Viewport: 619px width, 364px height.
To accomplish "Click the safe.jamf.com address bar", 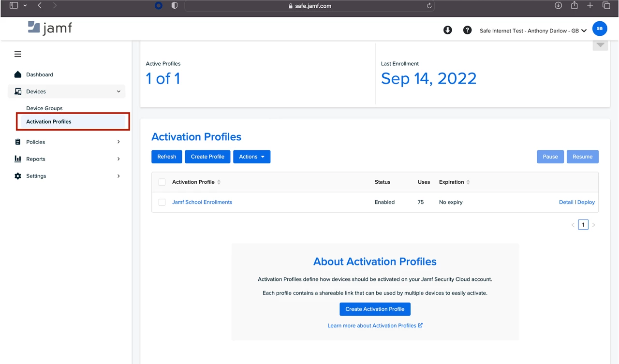I will 309,6.
